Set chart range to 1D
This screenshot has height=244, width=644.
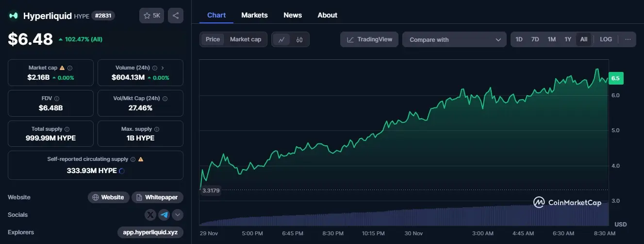[x=519, y=39]
